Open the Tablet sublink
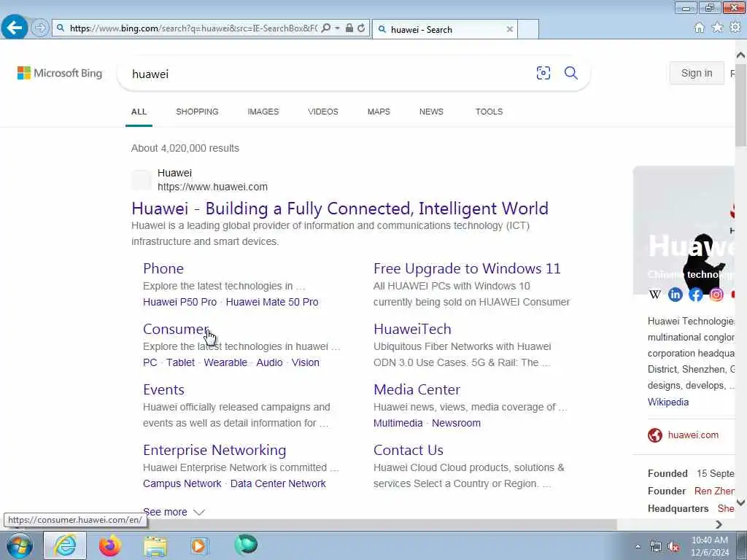The image size is (747, 560). point(181,362)
